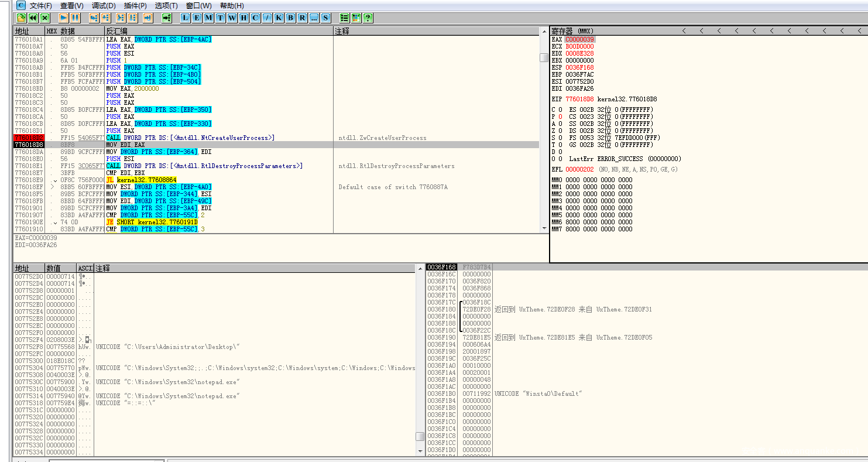868x462 pixels.
Task: Show Threads window with T button
Action: 220,18
